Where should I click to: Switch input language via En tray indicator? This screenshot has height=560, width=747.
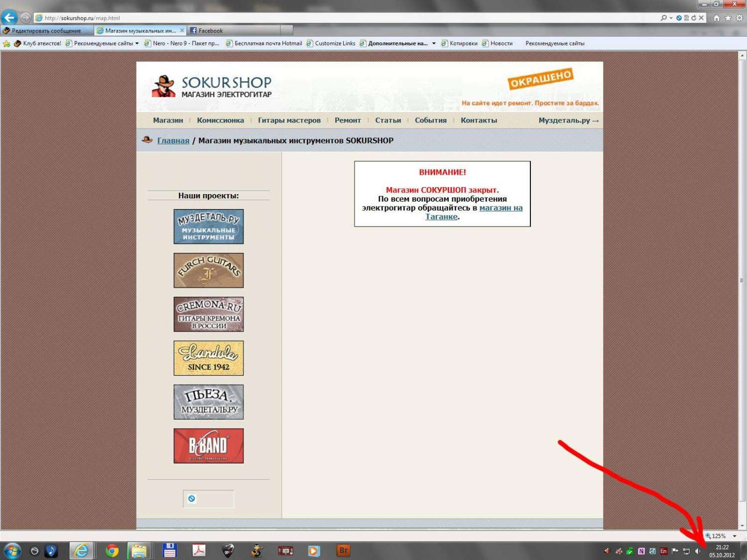664,551
